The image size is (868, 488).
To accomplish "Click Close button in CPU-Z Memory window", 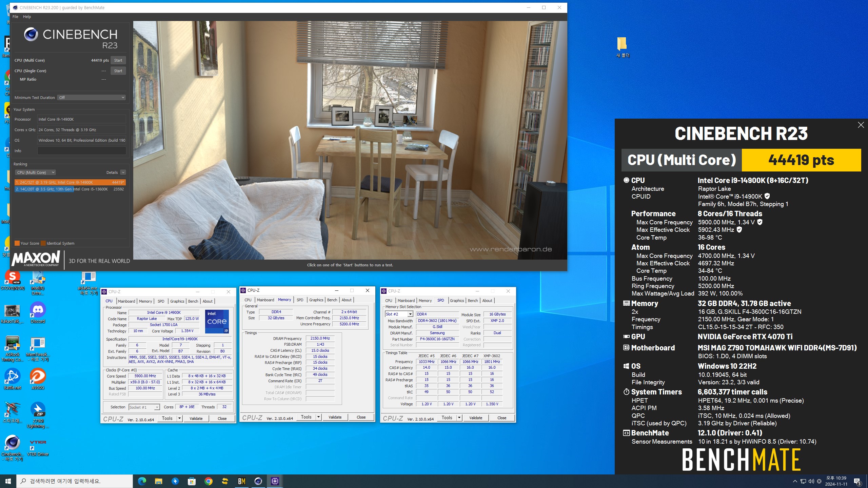I will point(361,417).
